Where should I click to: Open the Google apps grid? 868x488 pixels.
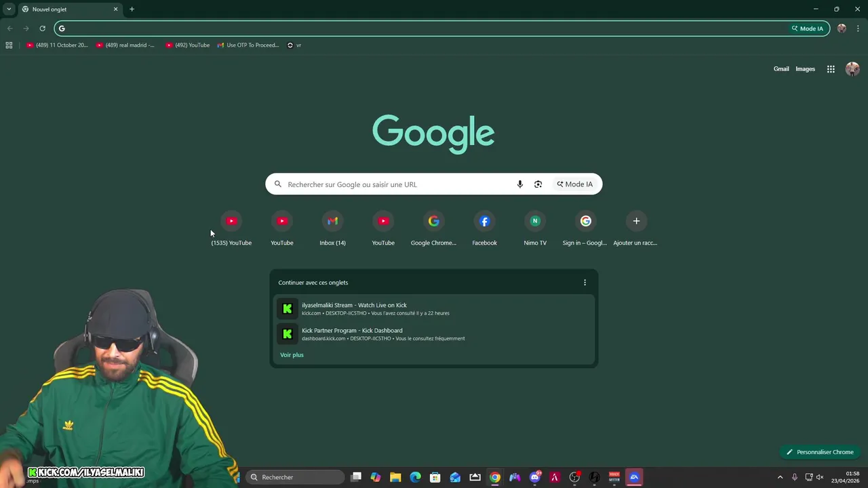coord(831,69)
